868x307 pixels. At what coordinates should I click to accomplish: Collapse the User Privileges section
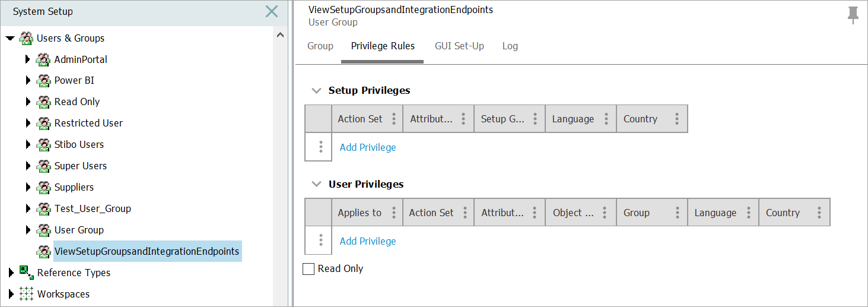316,185
